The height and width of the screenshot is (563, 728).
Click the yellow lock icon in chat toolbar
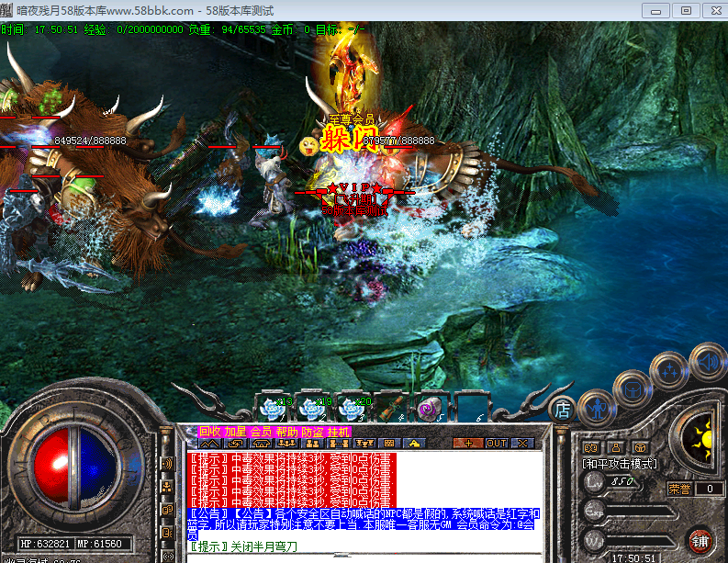click(415, 444)
